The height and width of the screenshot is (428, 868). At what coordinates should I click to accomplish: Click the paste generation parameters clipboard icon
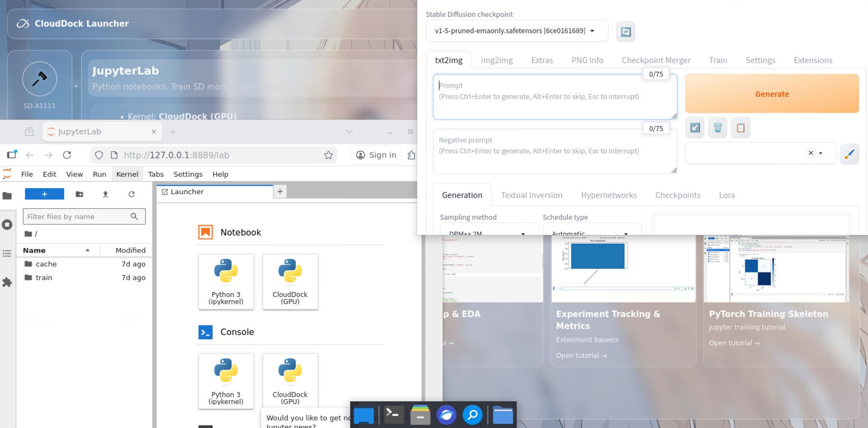pos(740,127)
